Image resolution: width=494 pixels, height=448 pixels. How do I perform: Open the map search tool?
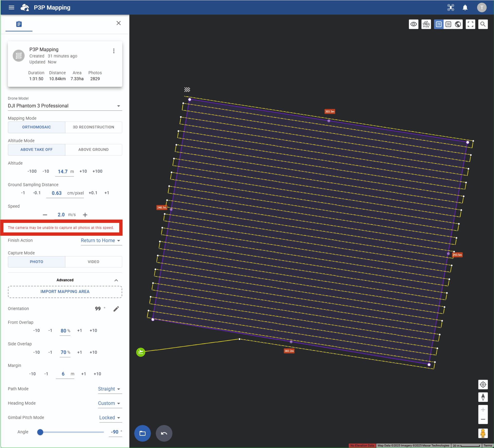[483, 24]
